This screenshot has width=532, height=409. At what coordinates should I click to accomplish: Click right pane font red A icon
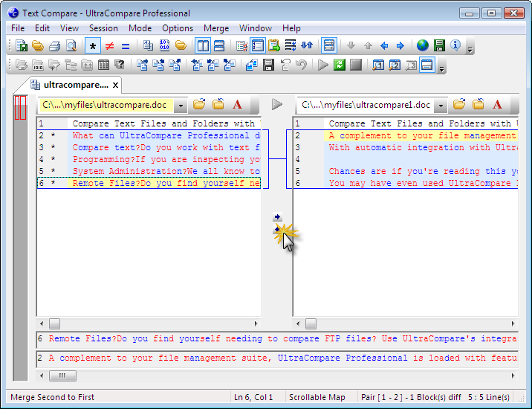(497, 104)
